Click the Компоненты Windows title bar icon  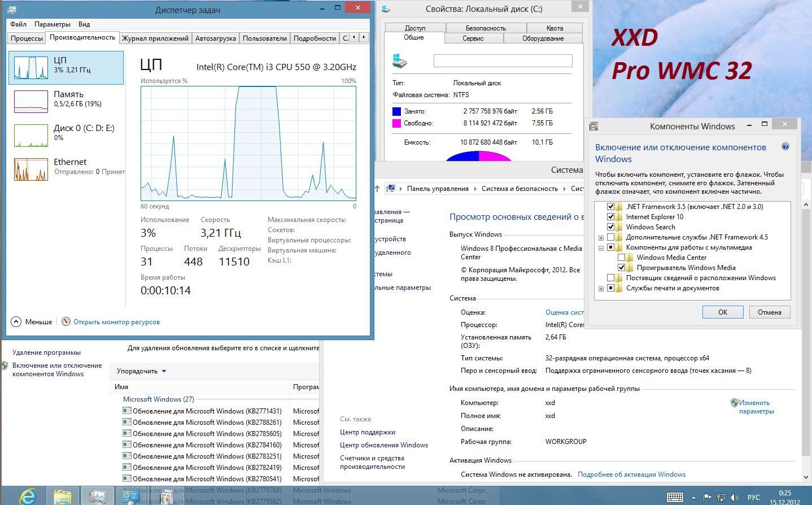point(594,126)
